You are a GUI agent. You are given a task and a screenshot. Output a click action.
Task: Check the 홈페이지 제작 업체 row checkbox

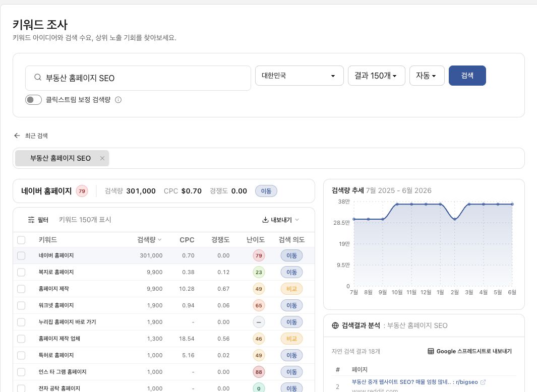coord(21,339)
